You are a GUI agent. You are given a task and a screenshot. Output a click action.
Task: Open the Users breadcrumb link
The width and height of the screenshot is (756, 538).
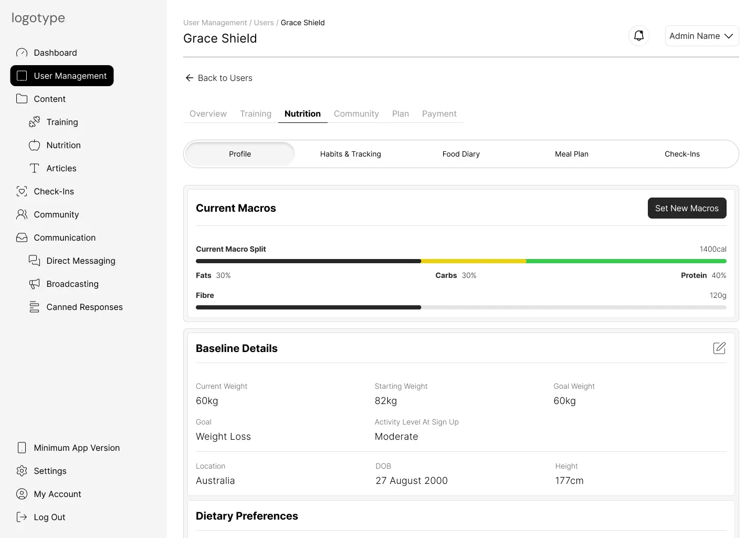pos(264,23)
